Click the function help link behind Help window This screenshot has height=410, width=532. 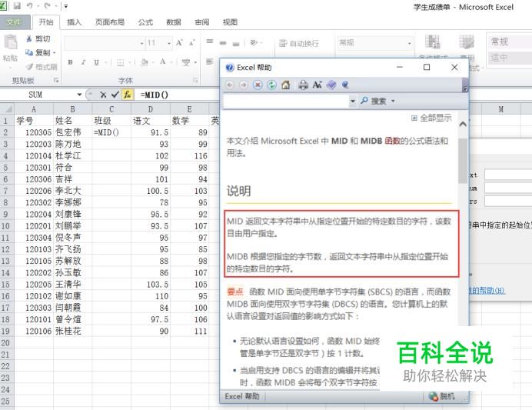(488, 291)
